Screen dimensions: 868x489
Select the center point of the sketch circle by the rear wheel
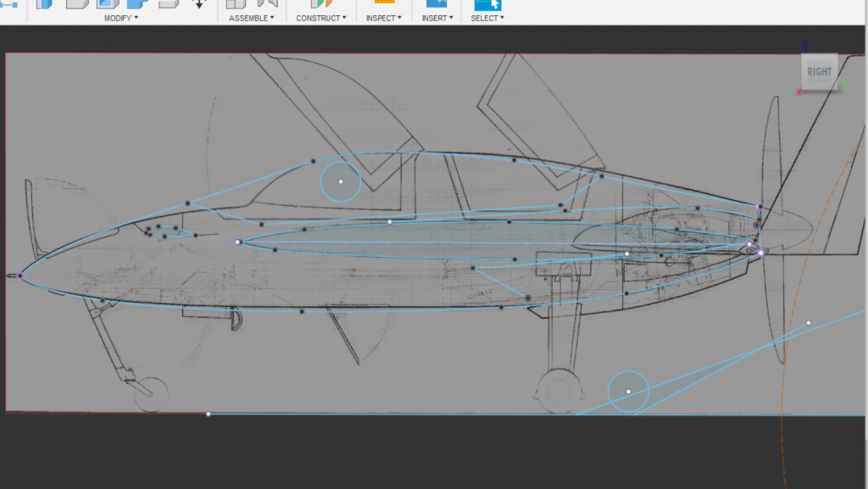pos(628,392)
